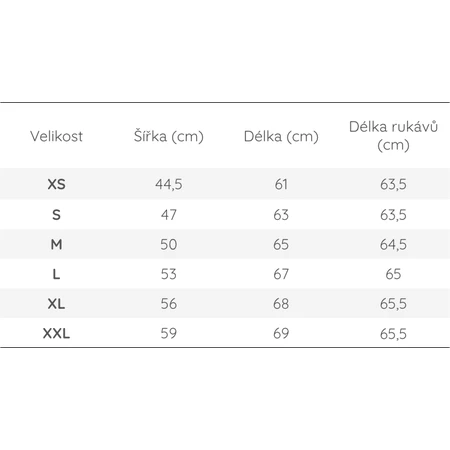Screen dimensions: 450x450
Task: Click the 67 length value for L
Action: click(281, 274)
